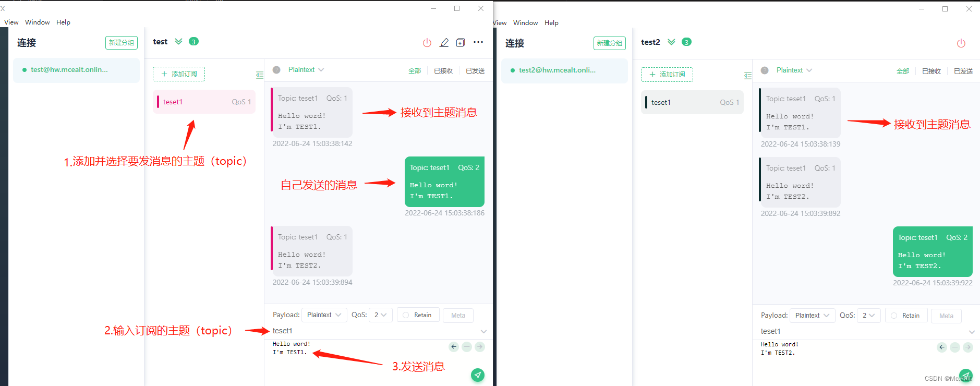
Task: Toggle the Retain option in test2 window
Action: point(906,316)
